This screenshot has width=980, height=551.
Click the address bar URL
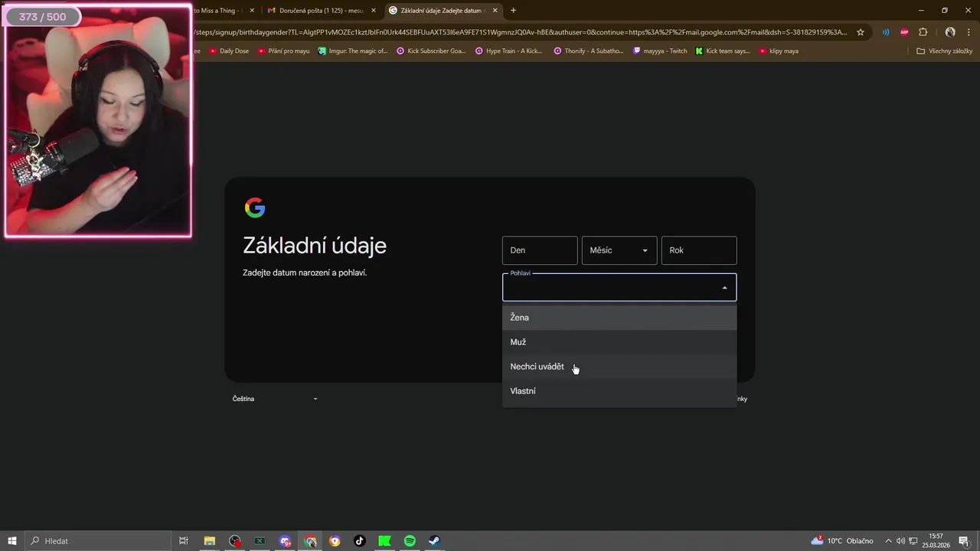pos(521,32)
